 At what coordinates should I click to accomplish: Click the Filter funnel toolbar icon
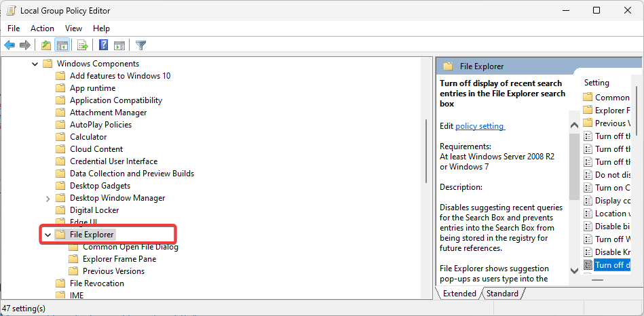(x=141, y=45)
